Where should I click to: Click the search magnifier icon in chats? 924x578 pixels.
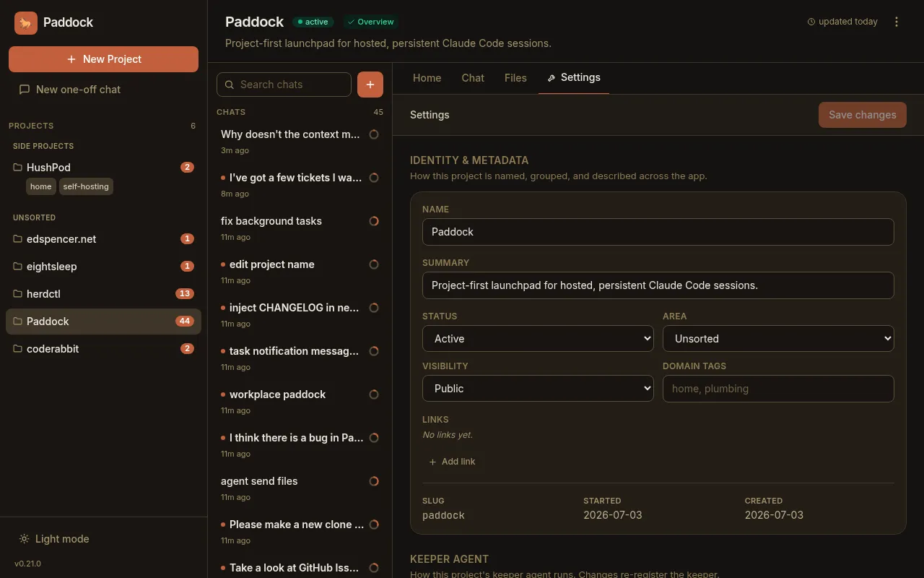click(230, 85)
